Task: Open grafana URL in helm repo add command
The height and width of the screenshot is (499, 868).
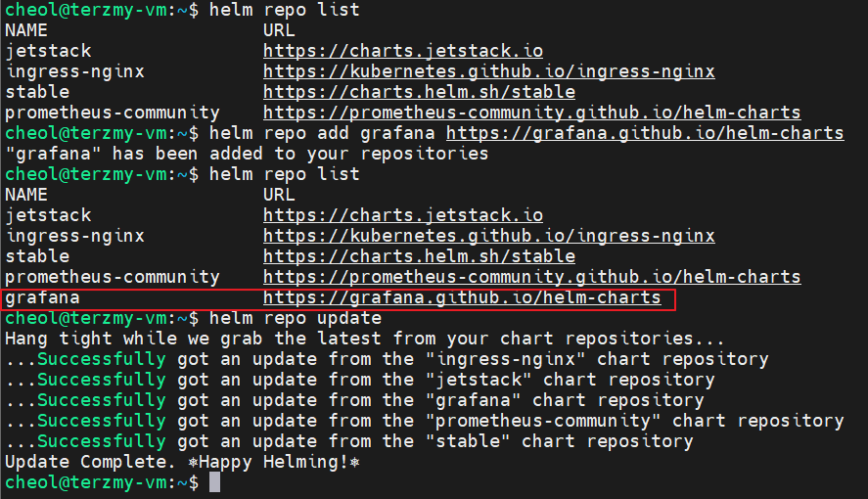Action: pyautogui.click(x=645, y=133)
